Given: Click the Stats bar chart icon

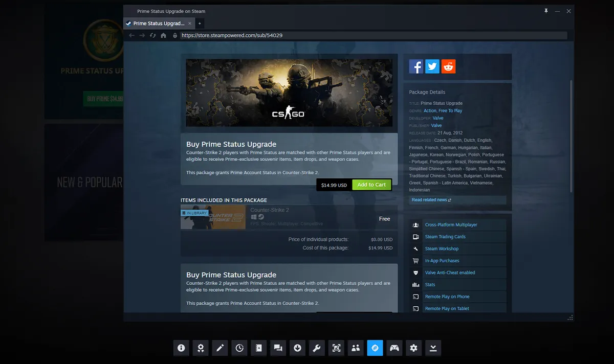Looking at the screenshot, I should pyautogui.click(x=416, y=285).
